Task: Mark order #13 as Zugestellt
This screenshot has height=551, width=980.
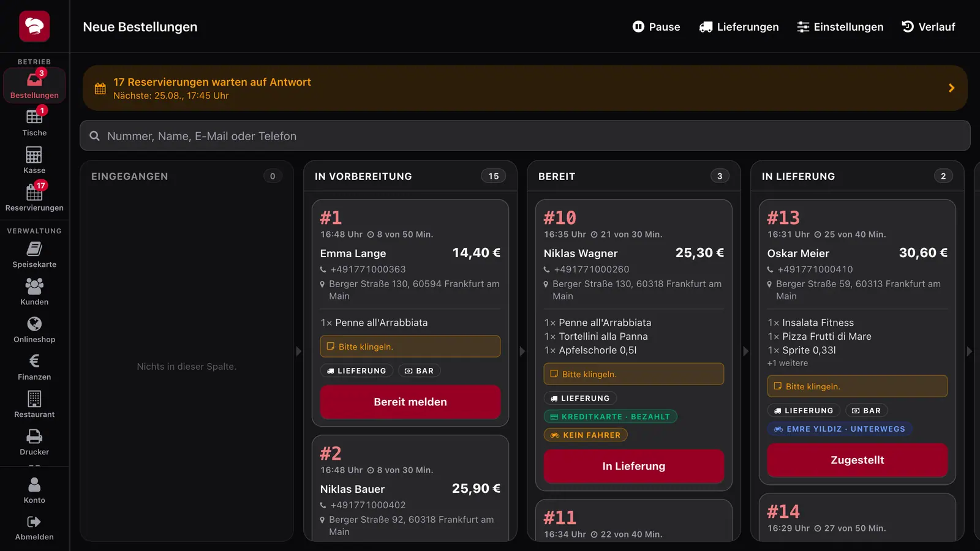Action: tap(858, 460)
